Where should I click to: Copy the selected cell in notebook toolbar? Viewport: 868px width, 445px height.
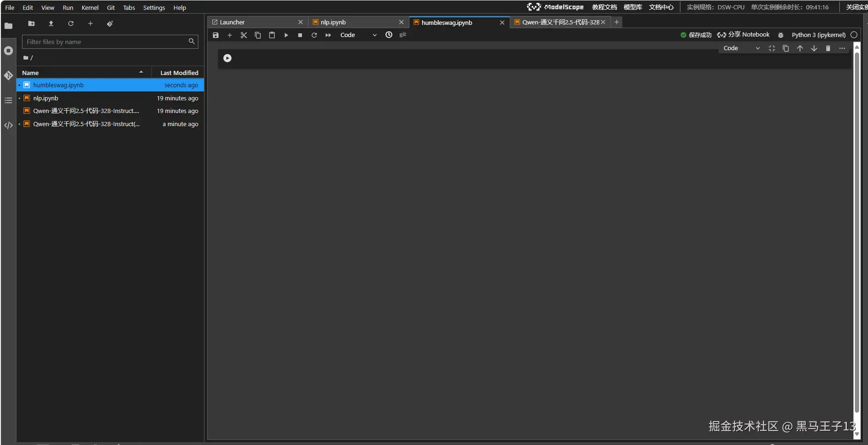[x=258, y=35]
